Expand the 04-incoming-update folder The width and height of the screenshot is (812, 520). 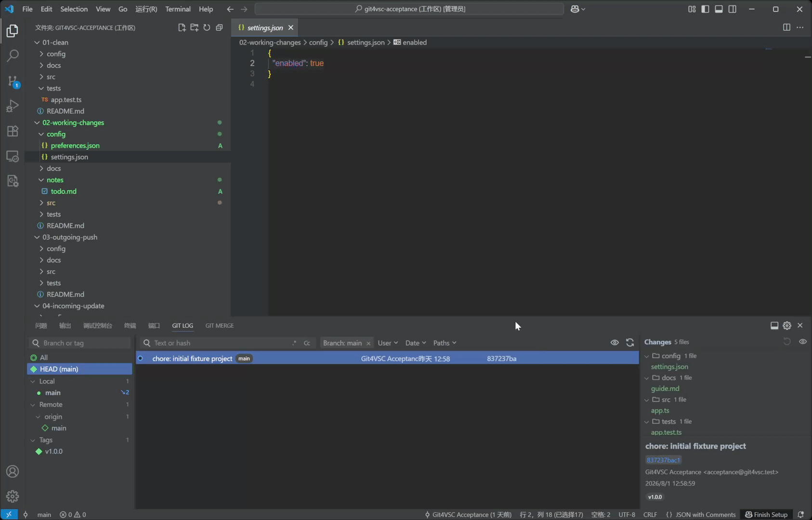37,306
